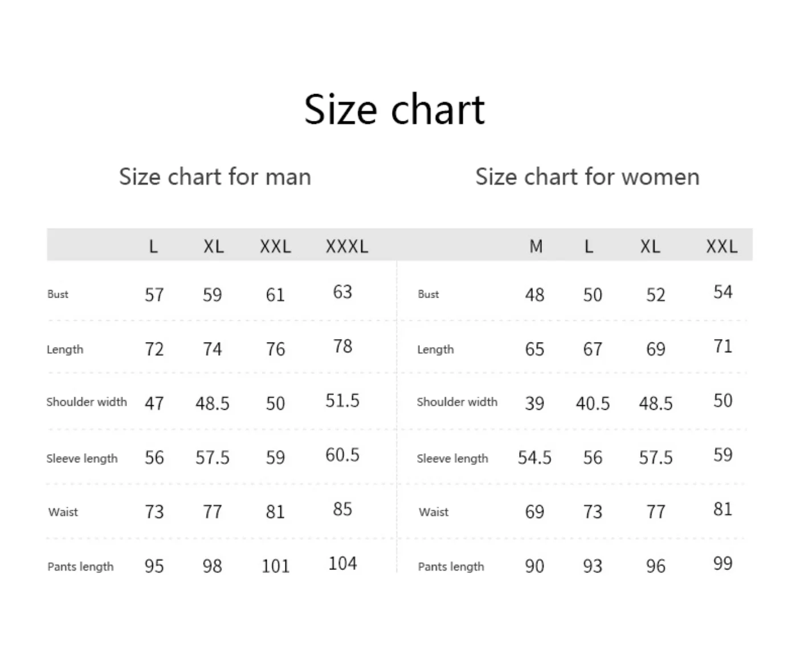Click men's XXXL shoulder width value 51.5

[342, 401]
